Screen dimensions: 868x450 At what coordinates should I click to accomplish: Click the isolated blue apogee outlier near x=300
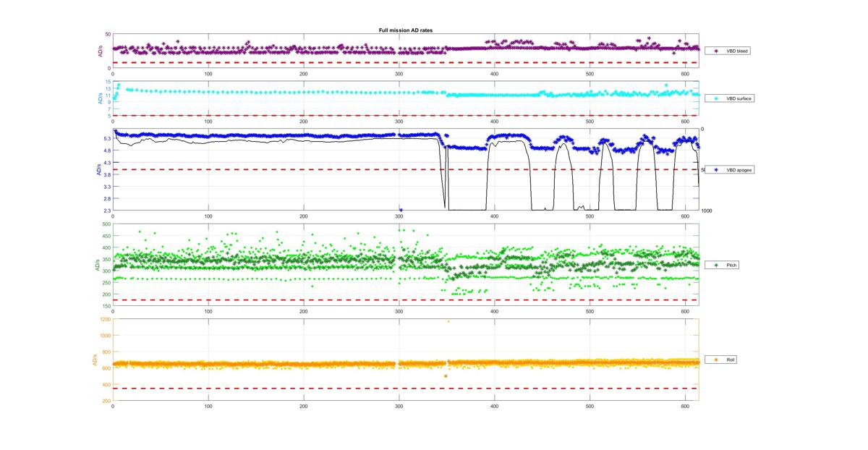pos(401,210)
